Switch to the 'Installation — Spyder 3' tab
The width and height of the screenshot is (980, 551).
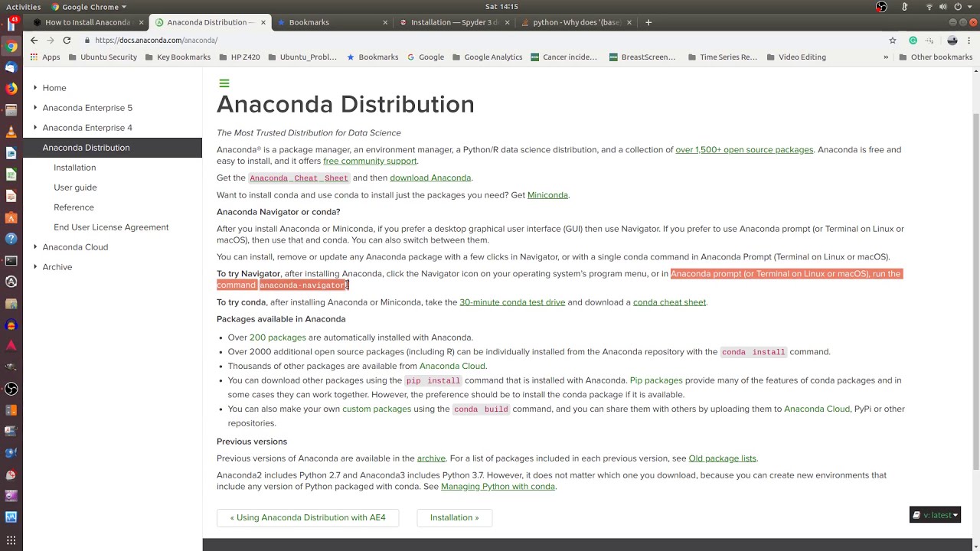click(x=455, y=22)
